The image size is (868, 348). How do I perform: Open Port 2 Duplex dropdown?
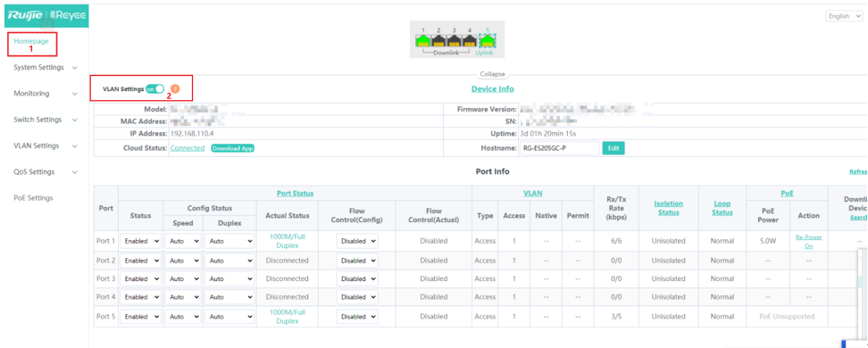[x=230, y=261]
